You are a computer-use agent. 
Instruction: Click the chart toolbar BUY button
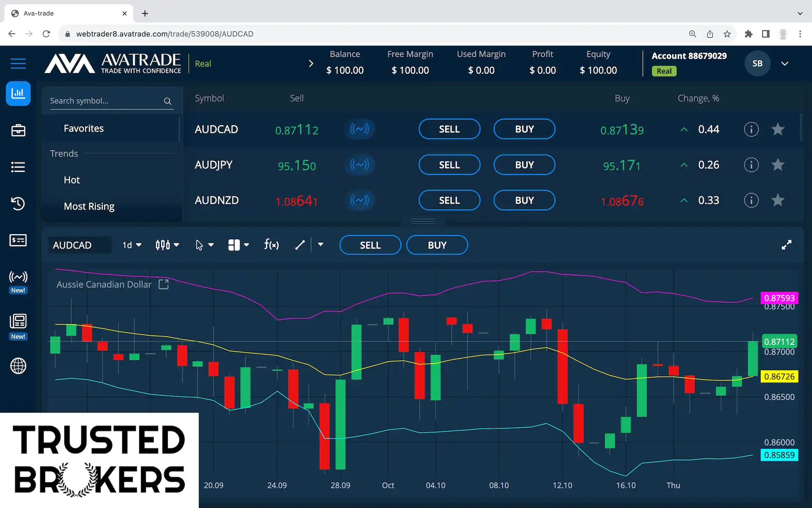(437, 245)
